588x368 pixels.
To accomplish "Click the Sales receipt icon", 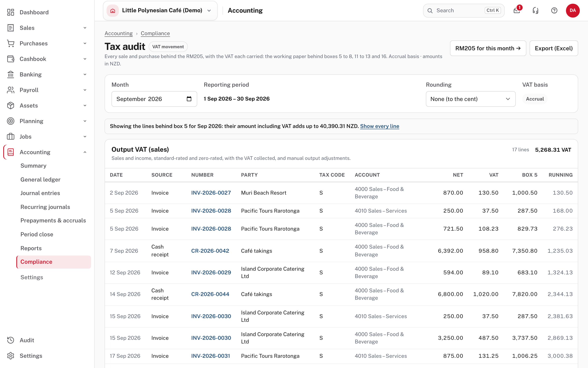I will (10, 28).
